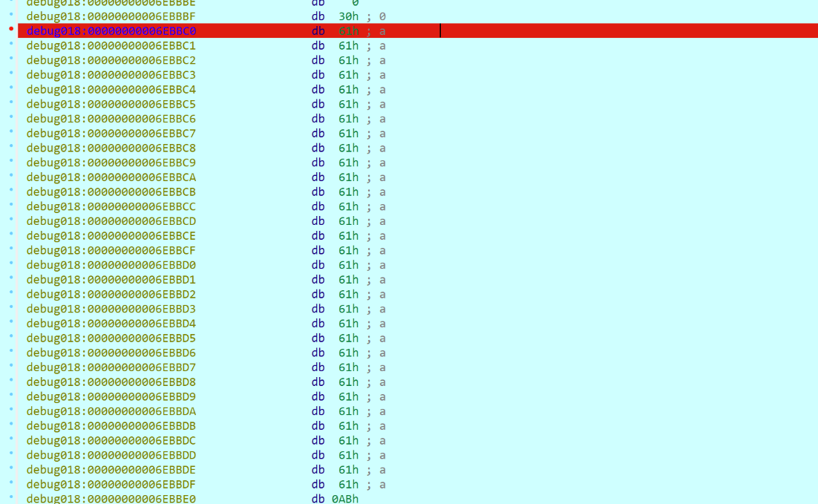Viewport: 818px width, 504px height.
Task: Click the '; a' comment at 6EBBD0
Action: click(x=376, y=265)
